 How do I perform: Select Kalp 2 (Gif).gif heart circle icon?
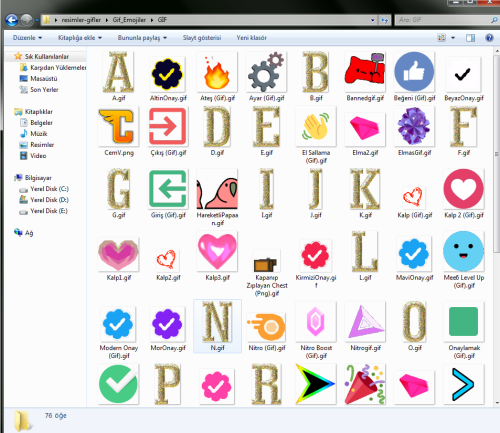point(464,189)
